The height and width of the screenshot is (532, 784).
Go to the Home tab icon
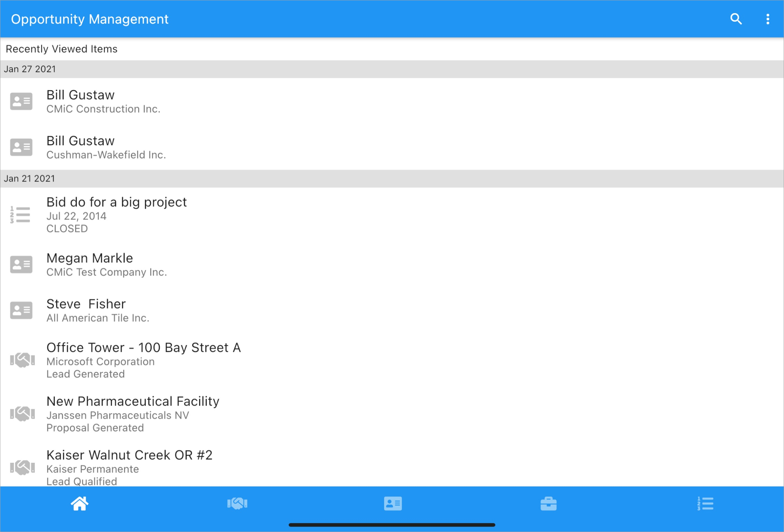[80, 503]
